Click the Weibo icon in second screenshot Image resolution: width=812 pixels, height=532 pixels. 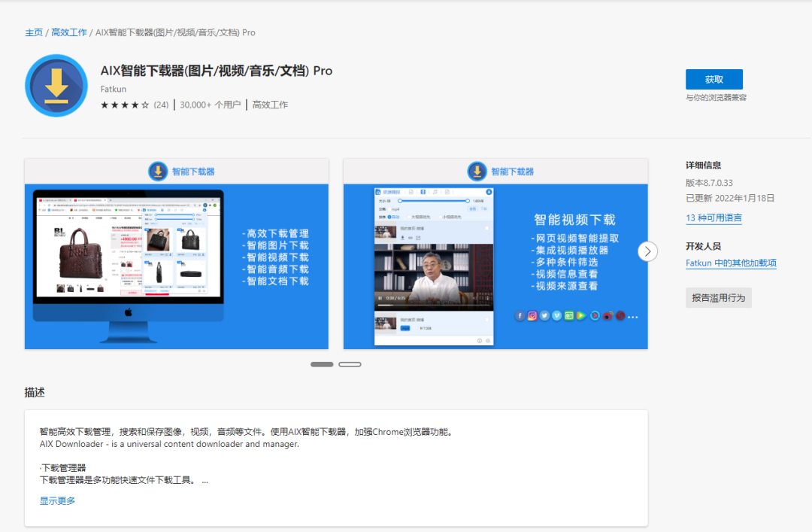coord(608,316)
